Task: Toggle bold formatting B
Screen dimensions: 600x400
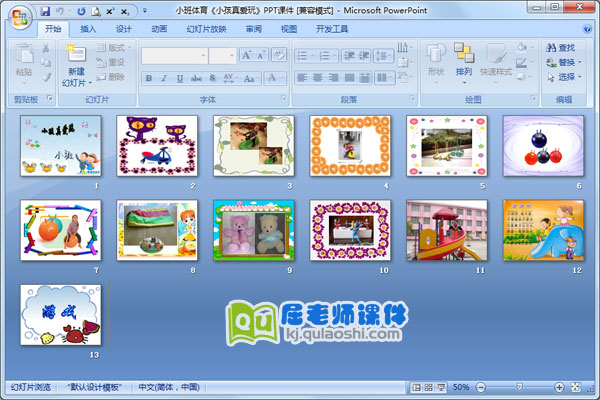Action: (149, 78)
